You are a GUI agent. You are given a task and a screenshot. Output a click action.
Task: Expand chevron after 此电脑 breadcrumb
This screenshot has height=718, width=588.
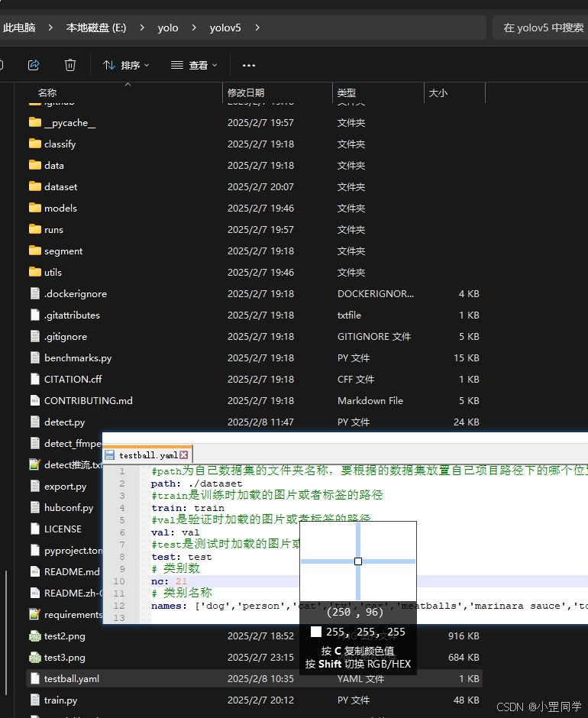pos(50,28)
